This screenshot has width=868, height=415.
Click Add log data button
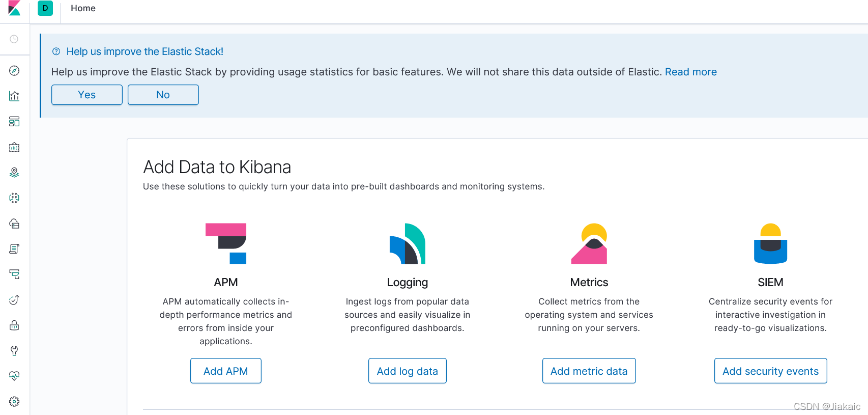coord(407,371)
